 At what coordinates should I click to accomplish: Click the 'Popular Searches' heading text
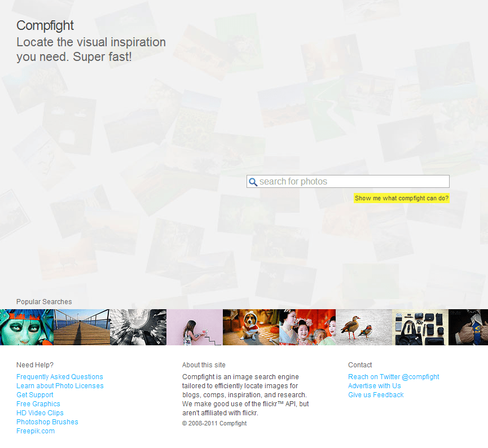pos(44,302)
